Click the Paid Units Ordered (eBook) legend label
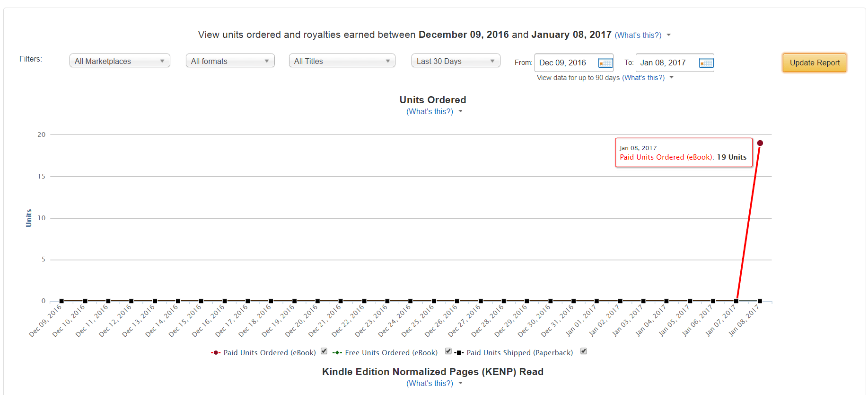The height and width of the screenshot is (395, 868). (x=270, y=353)
